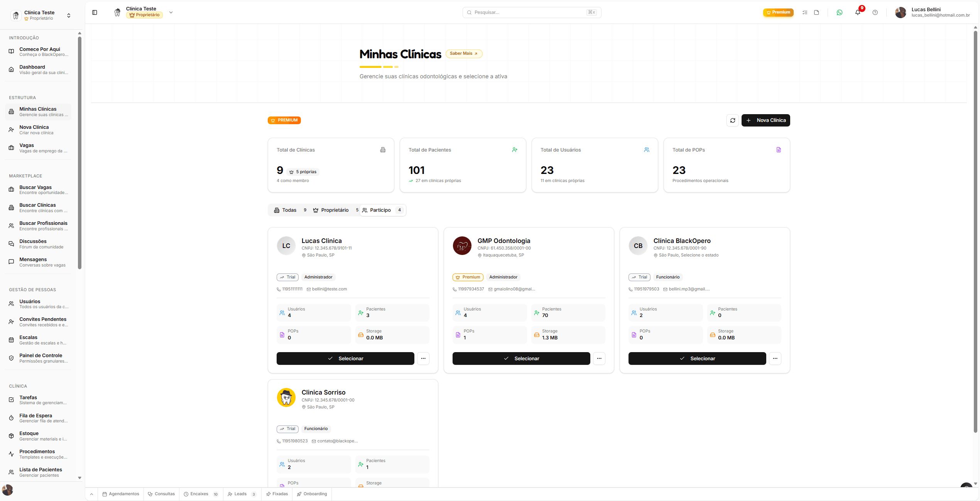Open more options for Clínica BlackOpero
Viewport: 980px width, 501px height.
click(x=775, y=358)
